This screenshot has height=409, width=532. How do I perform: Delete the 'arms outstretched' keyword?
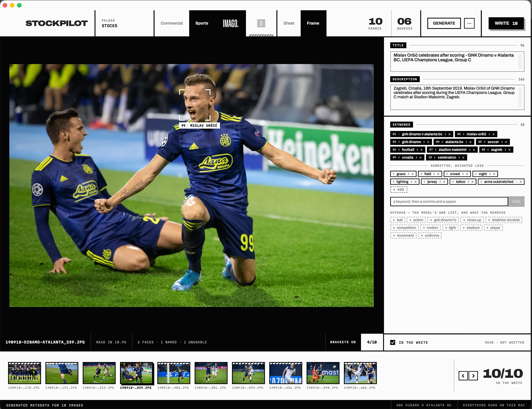point(521,182)
